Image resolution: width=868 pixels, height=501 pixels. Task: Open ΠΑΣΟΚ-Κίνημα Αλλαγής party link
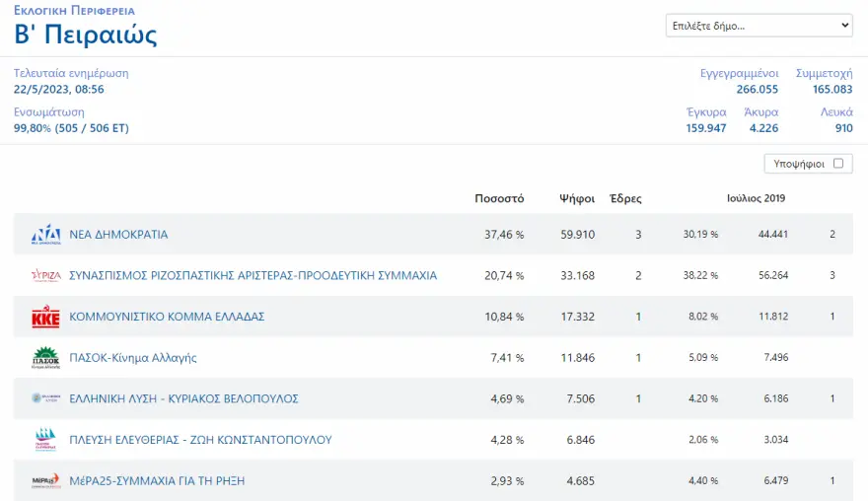coord(133,358)
